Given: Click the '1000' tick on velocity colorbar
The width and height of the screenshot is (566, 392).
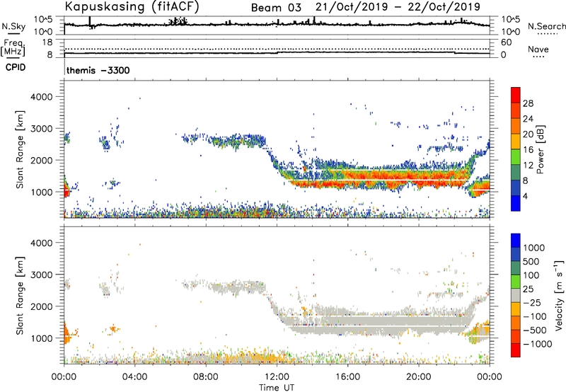Looking at the screenshot, I should click(533, 248).
